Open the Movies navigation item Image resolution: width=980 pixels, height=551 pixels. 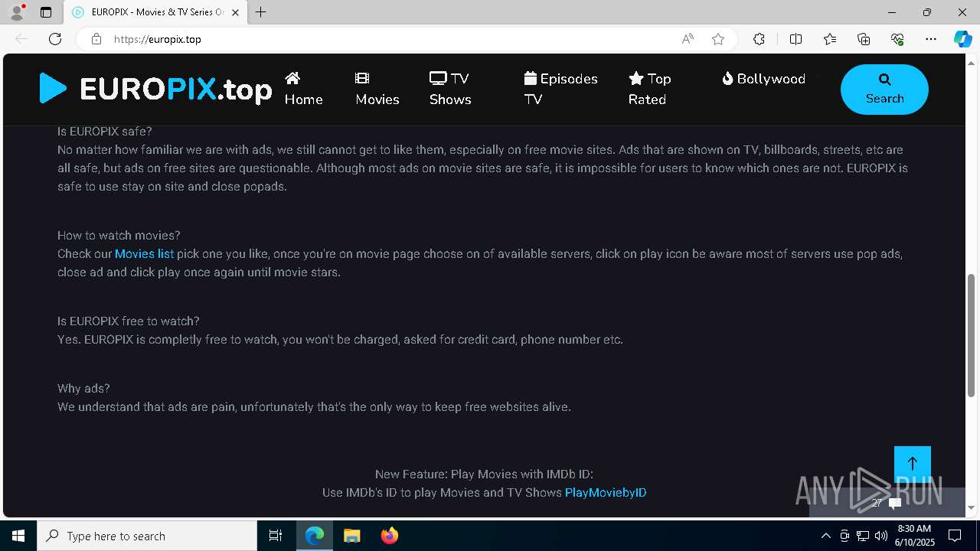click(377, 89)
